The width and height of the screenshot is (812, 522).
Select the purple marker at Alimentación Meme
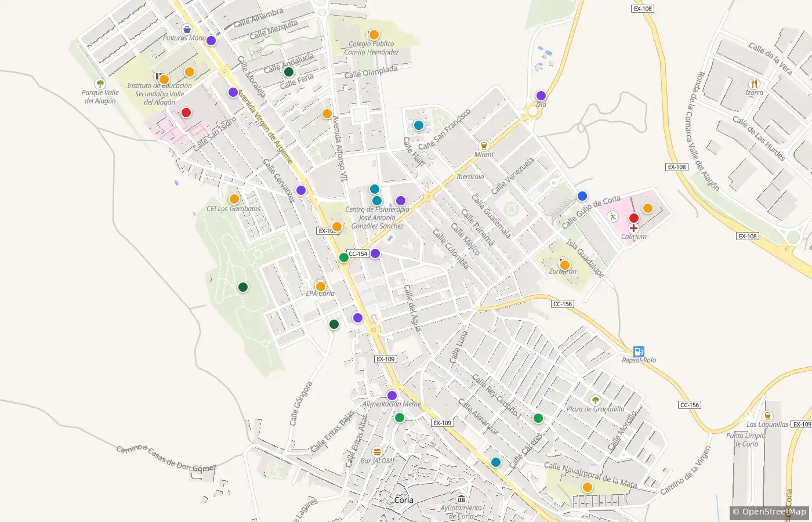(x=392, y=396)
